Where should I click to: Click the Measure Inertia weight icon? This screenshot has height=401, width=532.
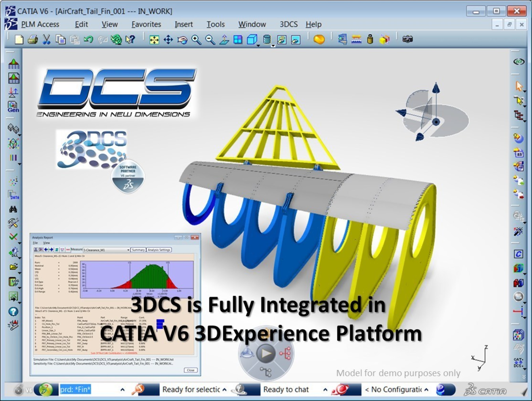(370, 39)
